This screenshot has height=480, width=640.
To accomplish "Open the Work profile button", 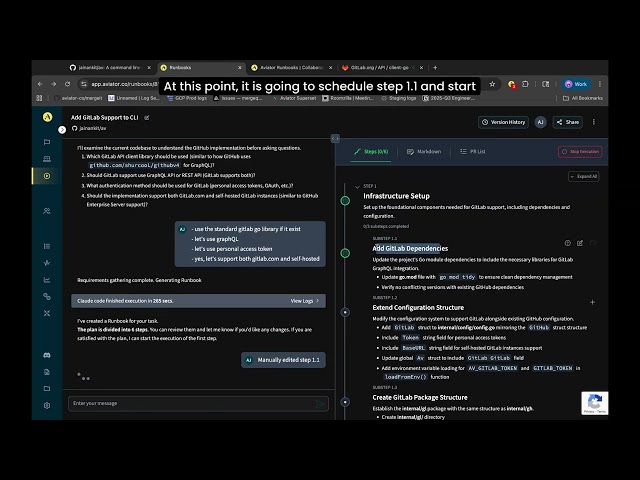I will coord(576,84).
